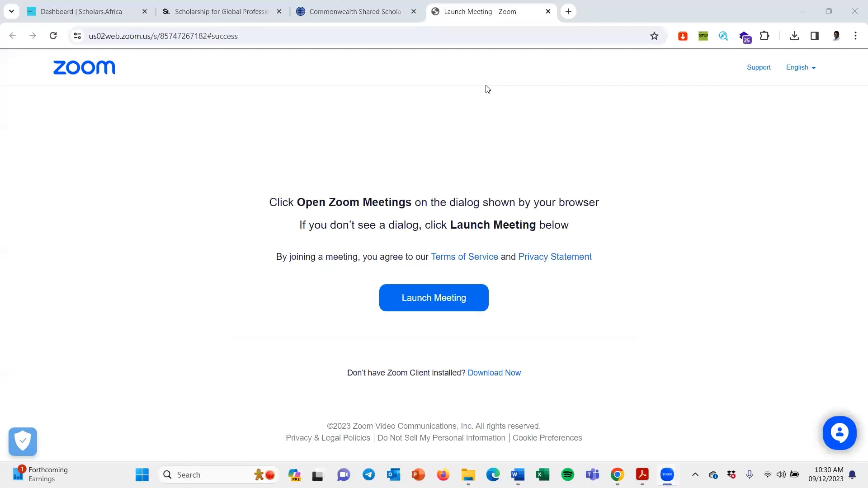
Task: Open Commonwealth Shared Scholarship tab
Action: coord(355,11)
